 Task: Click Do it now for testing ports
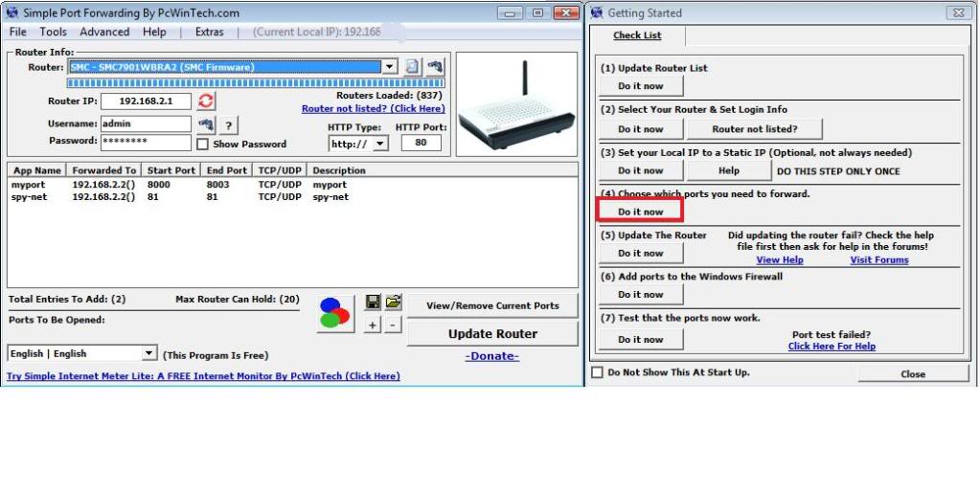pyautogui.click(x=641, y=339)
